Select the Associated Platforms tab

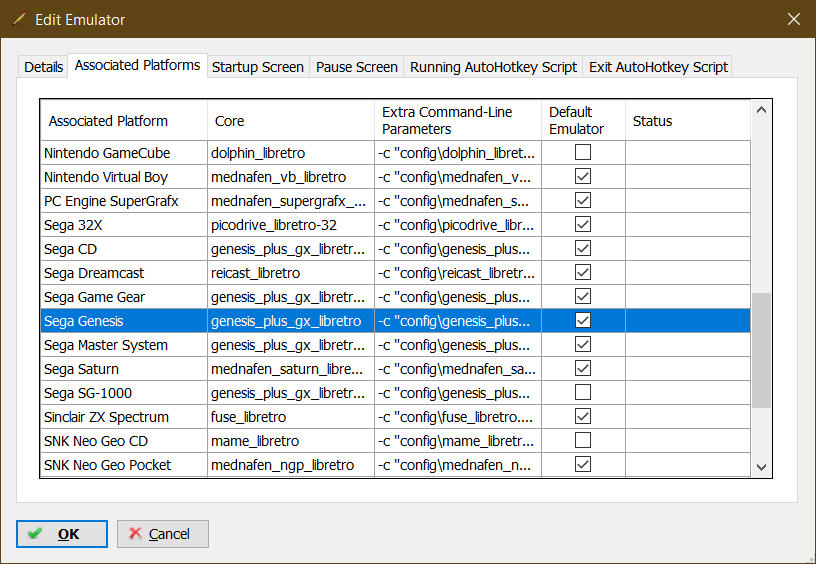click(x=137, y=65)
